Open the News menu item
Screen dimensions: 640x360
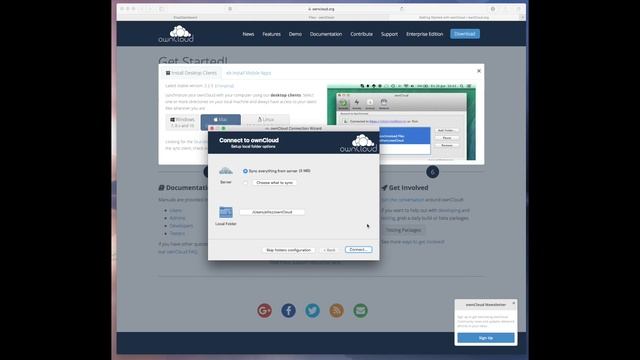click(248, 34)
